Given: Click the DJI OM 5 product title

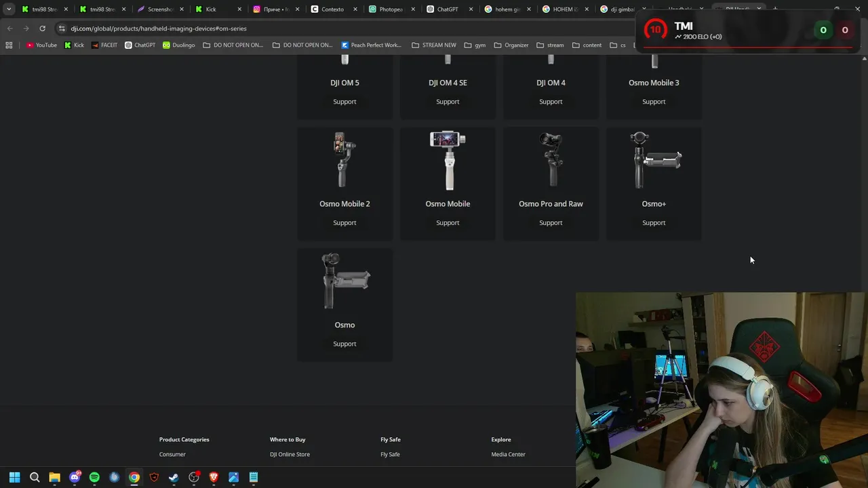Looking at the screenshot, I should [x=344, y=83].
